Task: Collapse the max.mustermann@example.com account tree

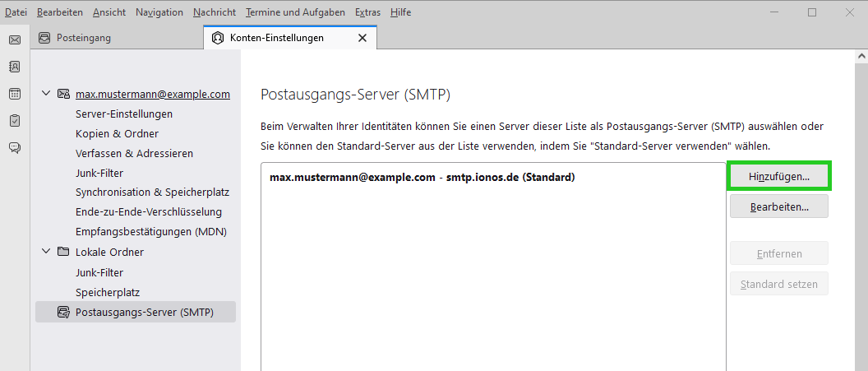Action: pyautogui.click(x=46, y=94)
